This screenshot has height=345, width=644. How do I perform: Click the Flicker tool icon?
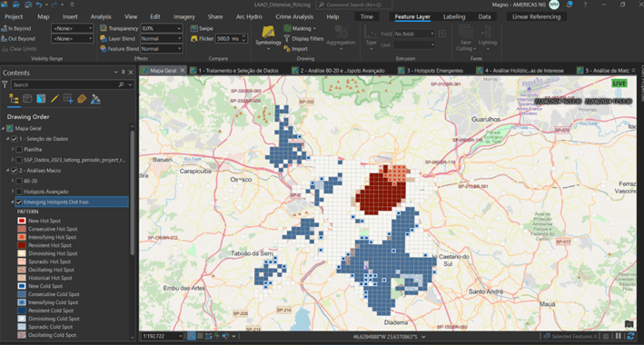[193, 39]
